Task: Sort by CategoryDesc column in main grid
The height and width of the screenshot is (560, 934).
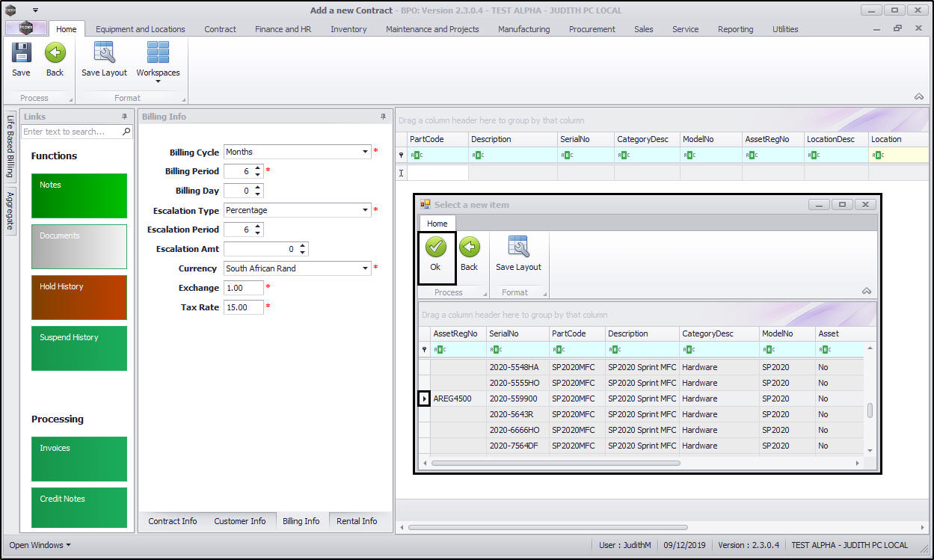Action: coord(647,139)
